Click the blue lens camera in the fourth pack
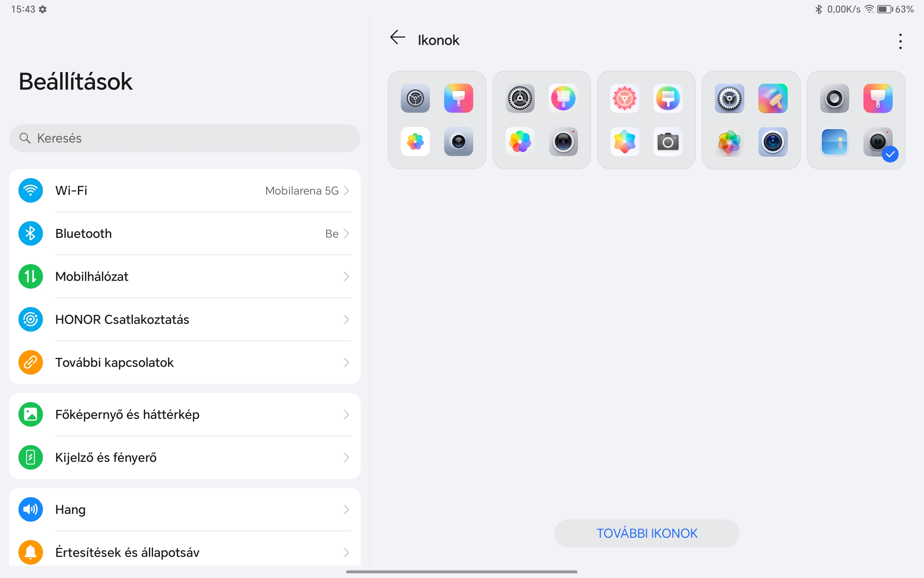Screen dimensions: 924x578 (773, 142)
